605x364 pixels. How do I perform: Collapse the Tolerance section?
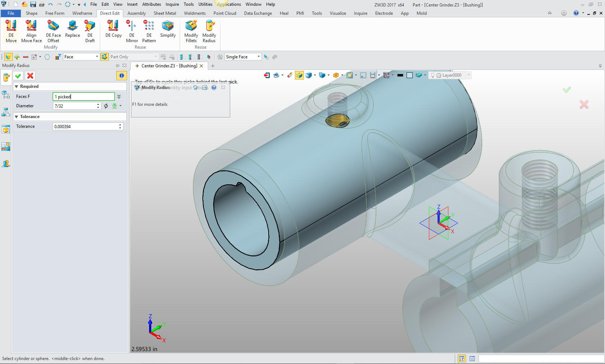pyautogui.click(x=16, y=117)
